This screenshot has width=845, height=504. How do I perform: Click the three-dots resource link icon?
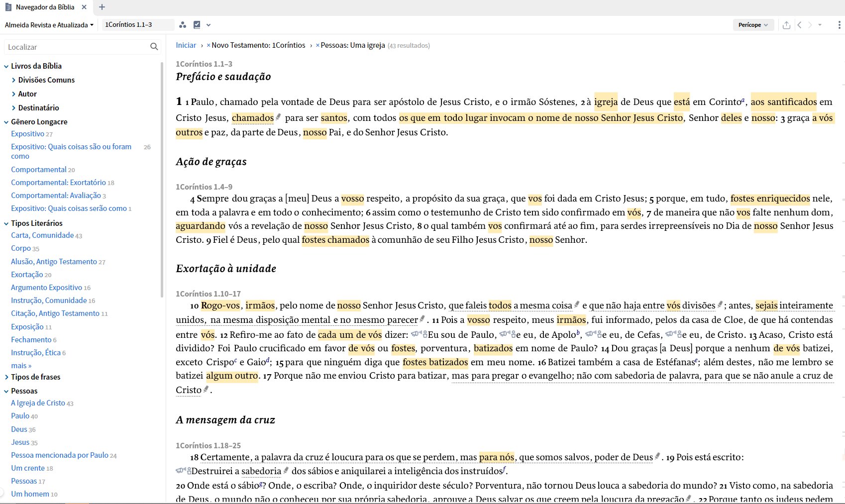coord(183,25)
